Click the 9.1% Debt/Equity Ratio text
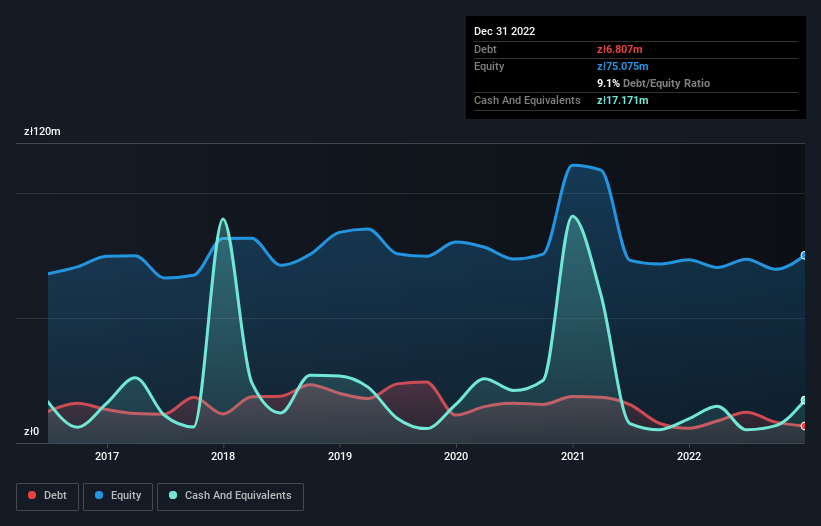The image size is (821, 526). click(x=653, y=83)
